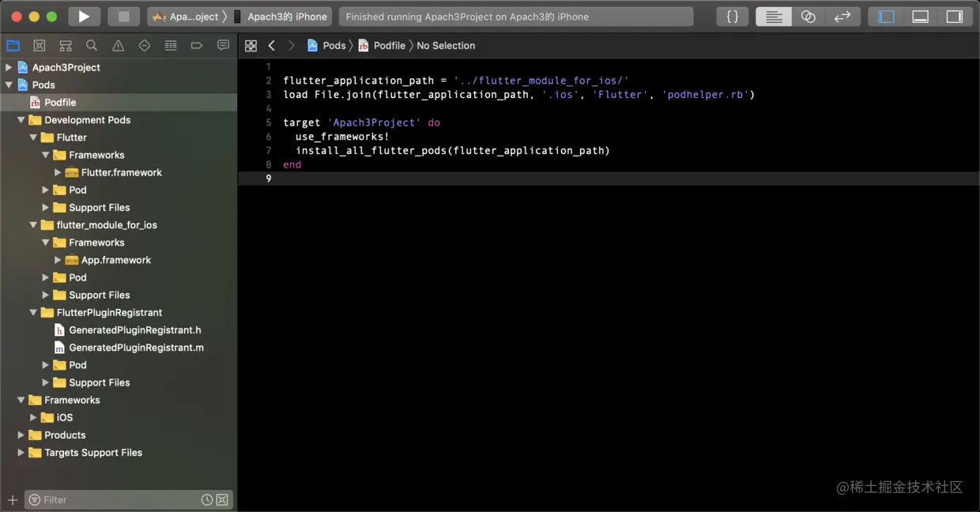The width and height of the screenshot is (980, 512).
Task: Toggle the navigator panel visibility
Action: point(887,17)
